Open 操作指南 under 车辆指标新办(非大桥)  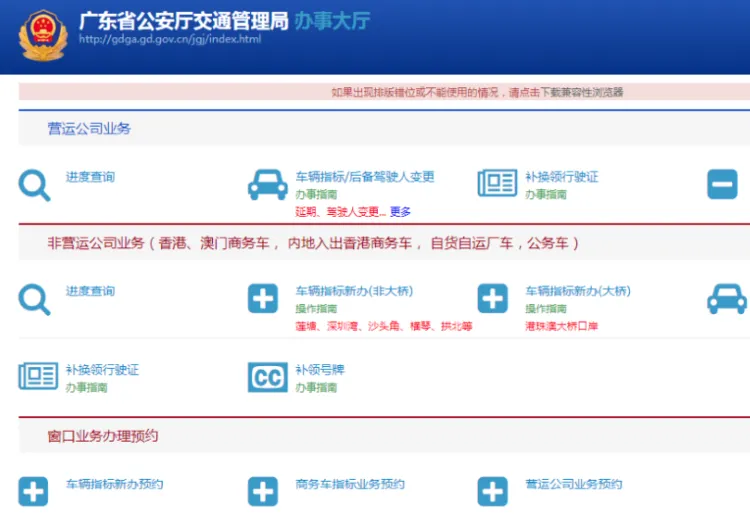[316, 309]
